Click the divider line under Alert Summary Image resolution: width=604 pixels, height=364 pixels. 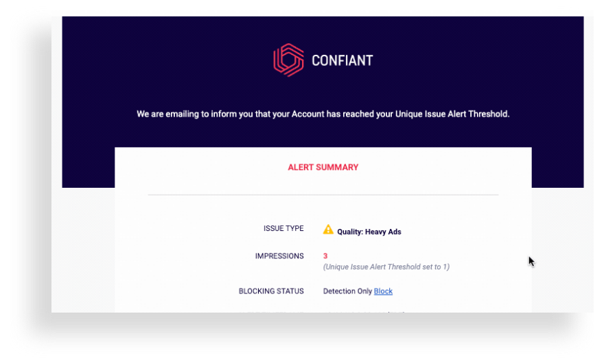coord(323,195)
